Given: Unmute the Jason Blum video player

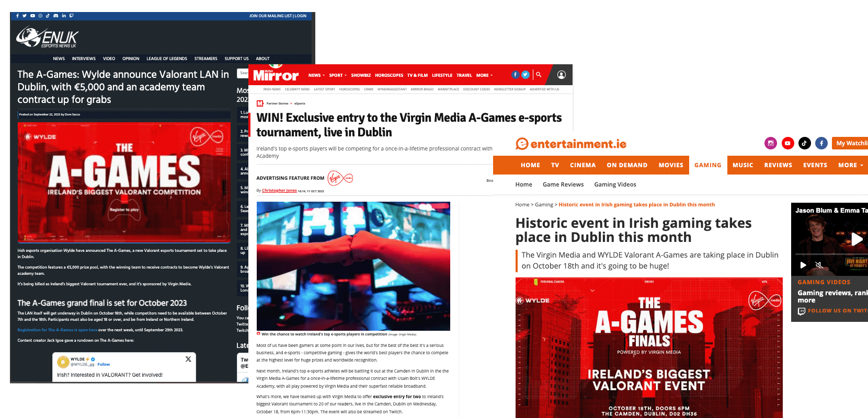Looking at the screenshot, I should point(819,265).
